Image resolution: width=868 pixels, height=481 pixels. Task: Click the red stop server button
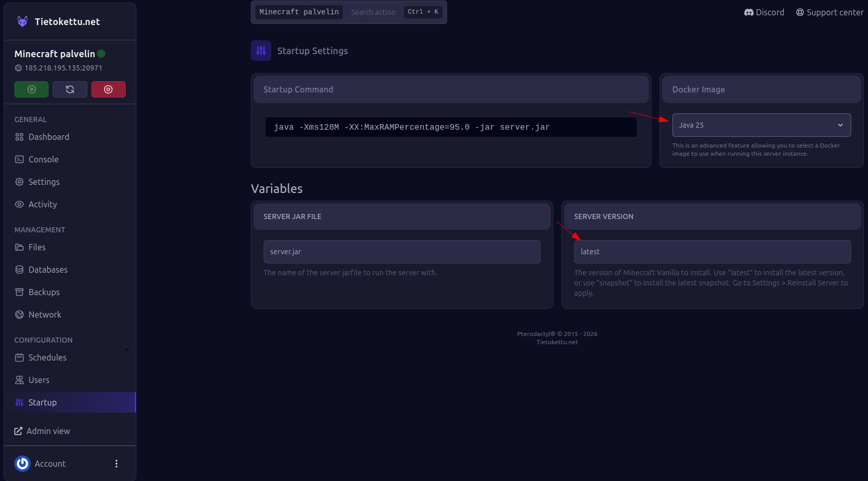pyautogui.click(x=108, y=89)
